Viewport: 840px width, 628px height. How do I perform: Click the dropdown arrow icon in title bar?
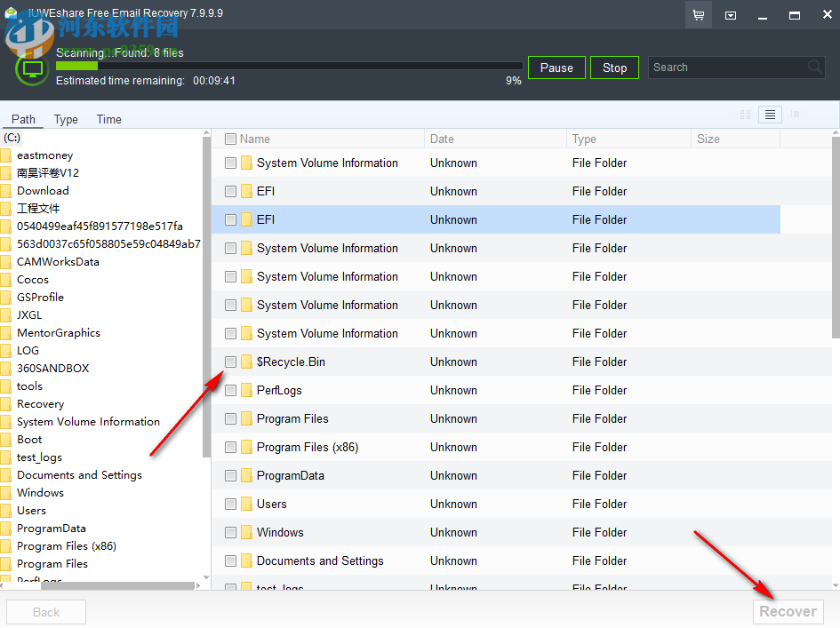[731, 14]
